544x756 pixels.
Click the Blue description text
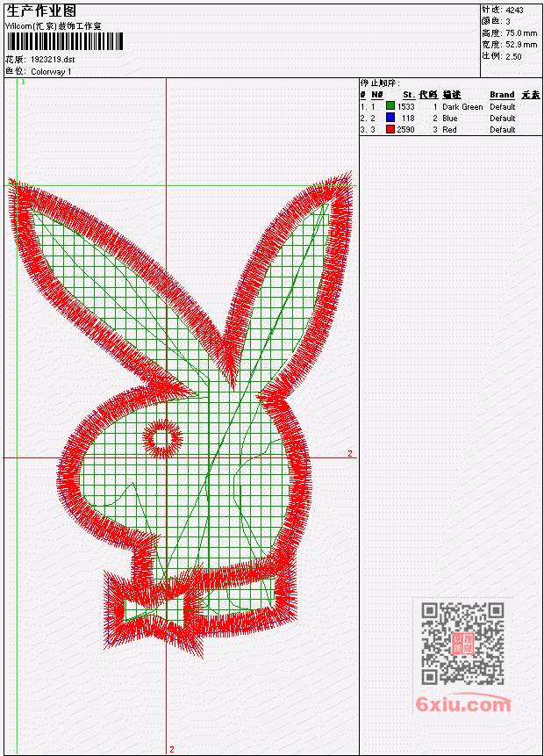pyautogui.click(x=450, y=119)
